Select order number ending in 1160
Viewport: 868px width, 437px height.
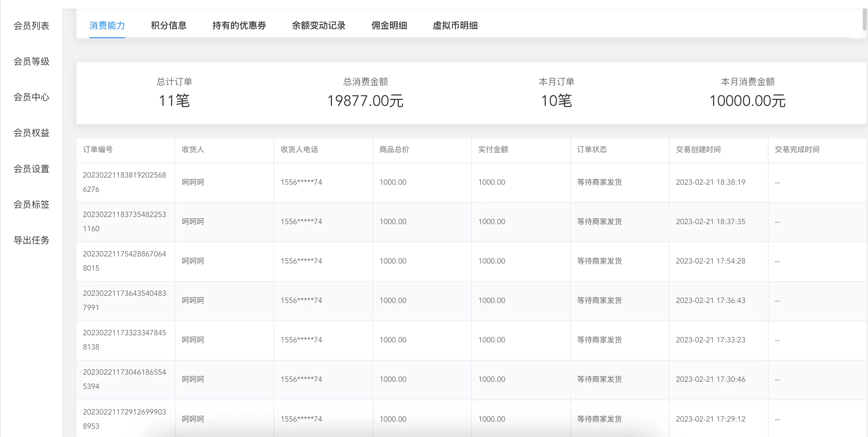[x=125, y=222]
